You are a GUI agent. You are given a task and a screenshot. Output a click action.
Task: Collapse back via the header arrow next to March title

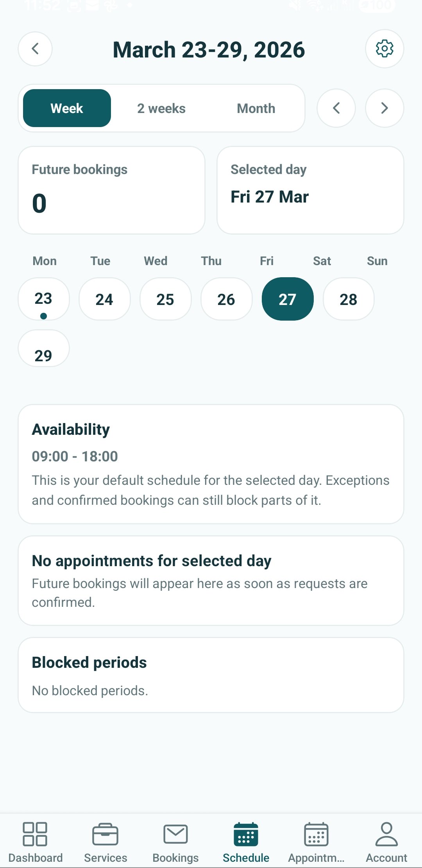coord(35,48)
